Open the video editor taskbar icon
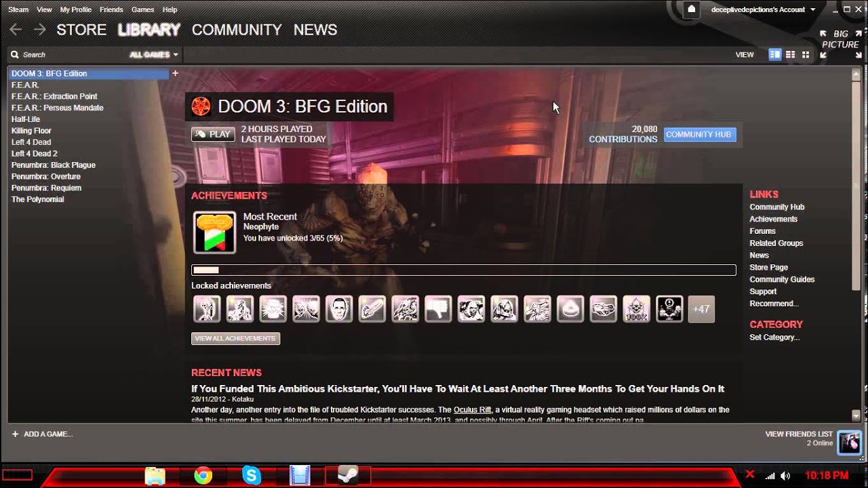The image size is (868, 488). pyautogui.click(x=300, y=476)
